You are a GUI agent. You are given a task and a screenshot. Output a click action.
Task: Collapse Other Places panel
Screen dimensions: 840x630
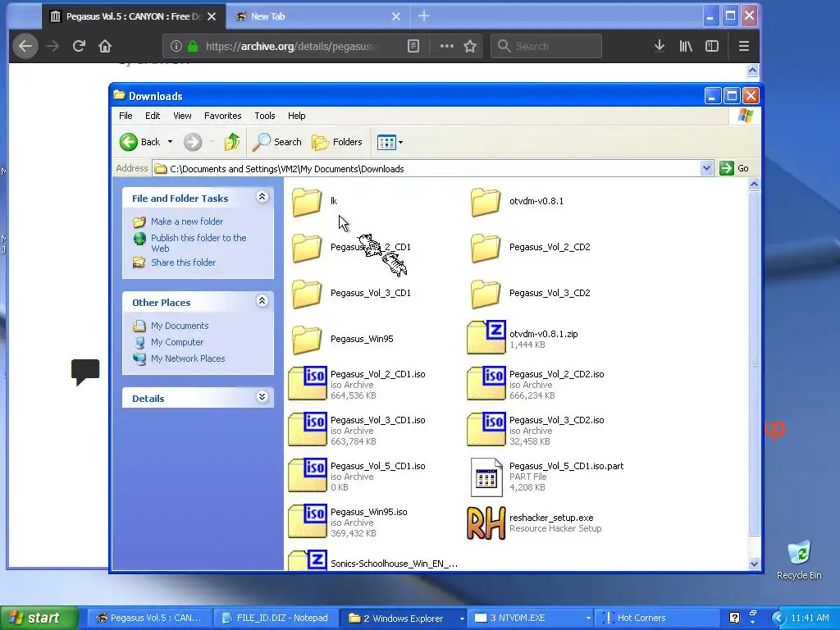point(262,301)
